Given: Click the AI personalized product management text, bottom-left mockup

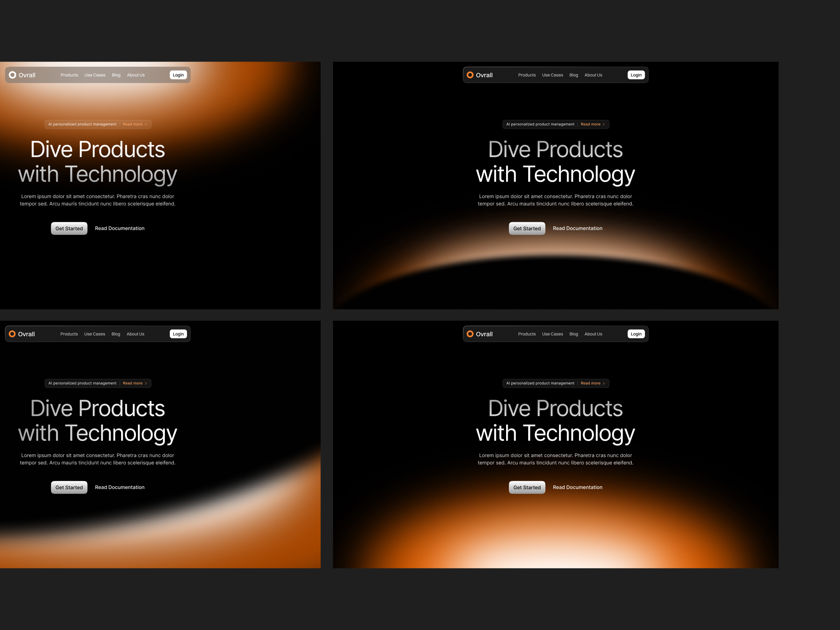Looking at the screenshot, I should (x=82, y=383).
